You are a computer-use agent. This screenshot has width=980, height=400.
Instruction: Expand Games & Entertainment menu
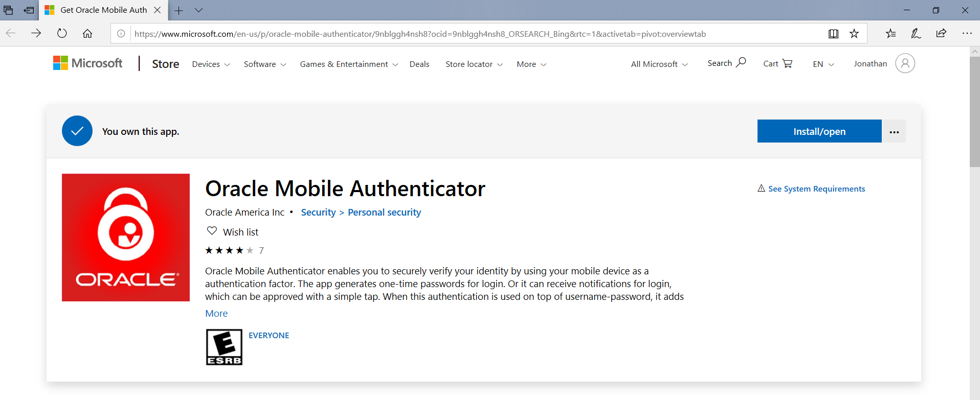[349, 64]
